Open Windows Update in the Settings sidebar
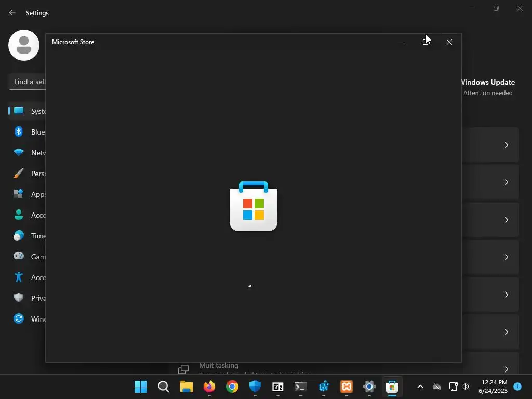This screenshot has width=532, height=399. (x=27, y=318)
